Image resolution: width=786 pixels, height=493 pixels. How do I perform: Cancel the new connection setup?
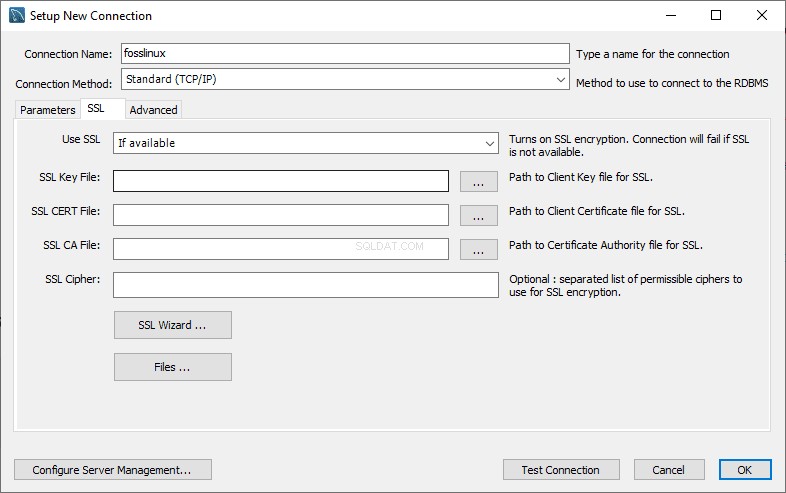click(x=669, y=470)
